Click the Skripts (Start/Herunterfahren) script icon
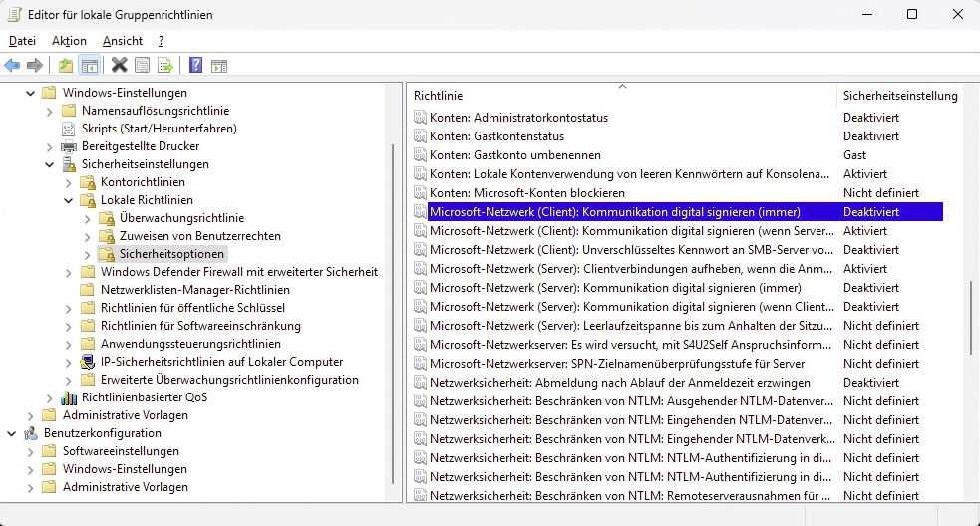The height and width of the screenshot is (526, 980). pos(68,129)
